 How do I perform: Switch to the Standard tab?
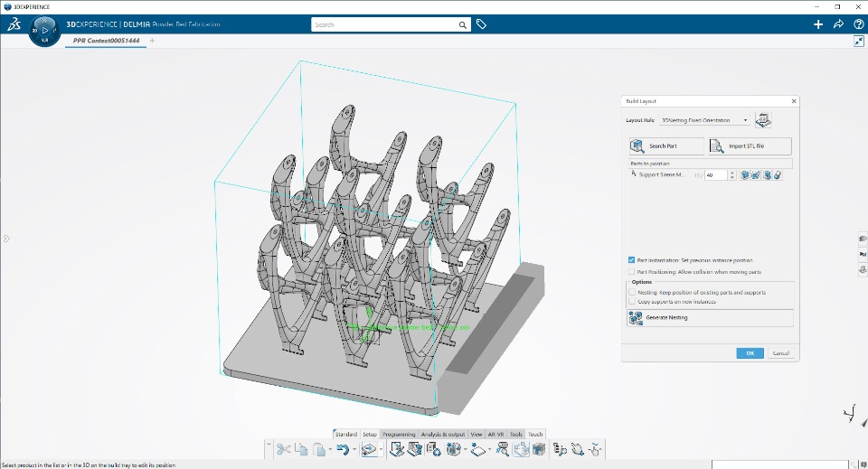click(x=346, y=434)
